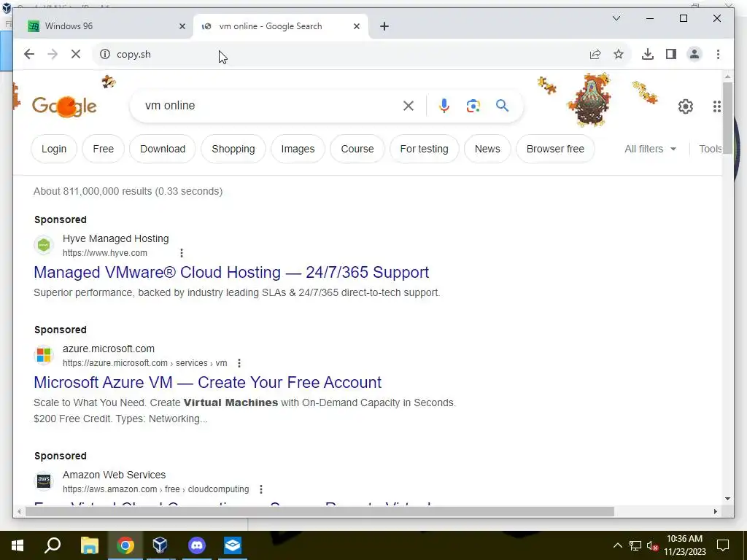Select the vm online Google Search tab
This screenshot has height=560, width=747.
click(281, 26)
